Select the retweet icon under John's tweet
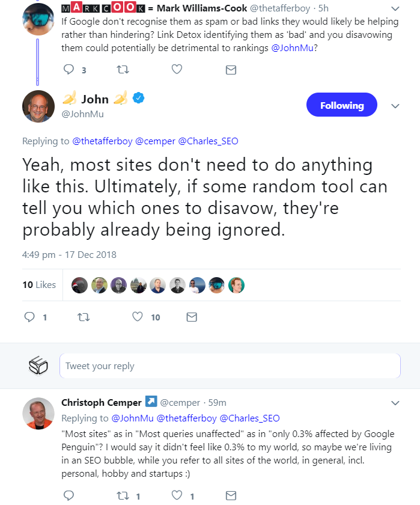420x505 pixels. click(83, 317)
